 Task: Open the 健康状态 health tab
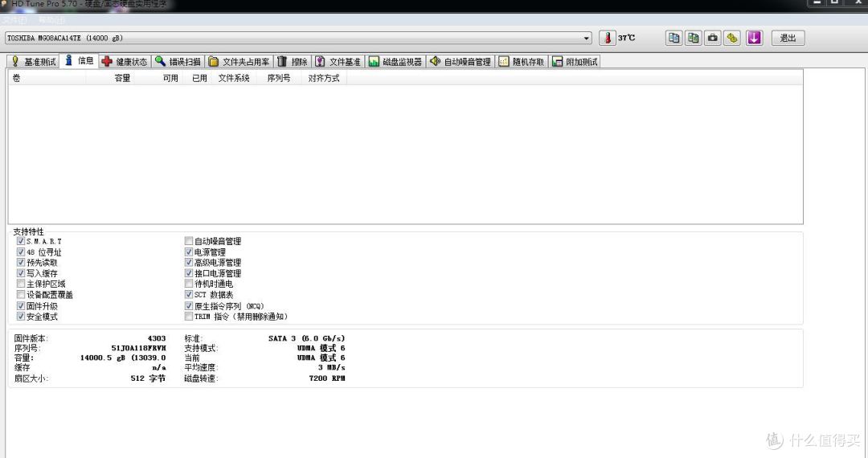pyautogui.click(x=125, y=62)
